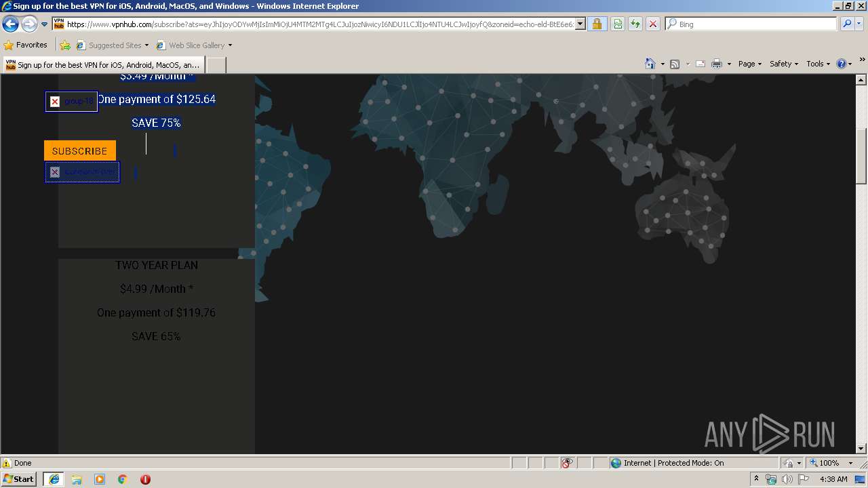Click the 4:38 AM system clock

(833, 479)
